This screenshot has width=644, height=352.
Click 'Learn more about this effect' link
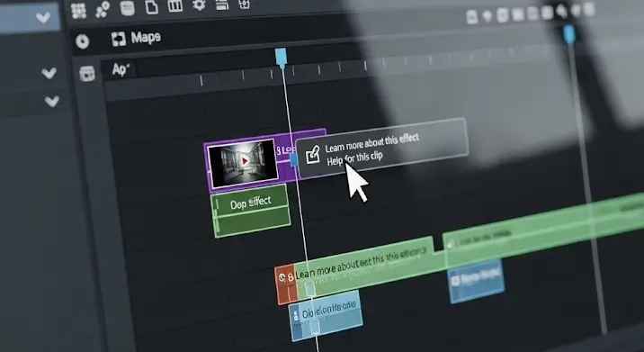pos(372,143)
